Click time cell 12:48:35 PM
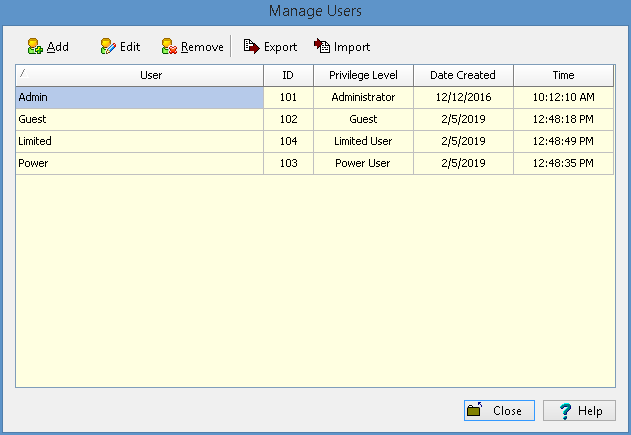631x435 pixels. (563, 163)
